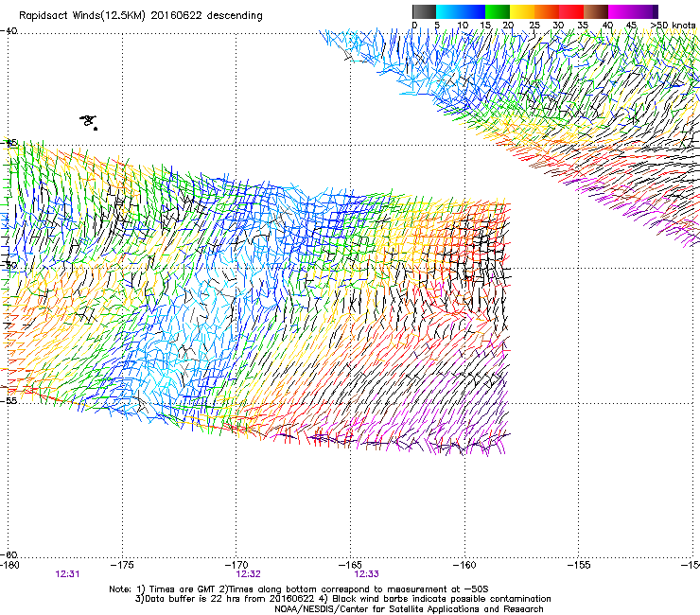Click the NOAA/NESDIS Center credit line
Image resolution: width=700 pixels, height=615 pixels.
point(409,609)
